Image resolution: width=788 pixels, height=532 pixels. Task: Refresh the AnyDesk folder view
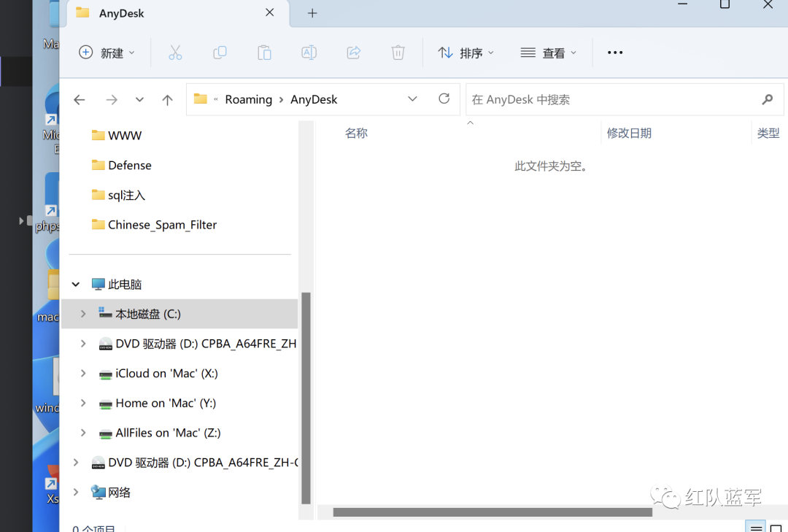coord(444,99)
